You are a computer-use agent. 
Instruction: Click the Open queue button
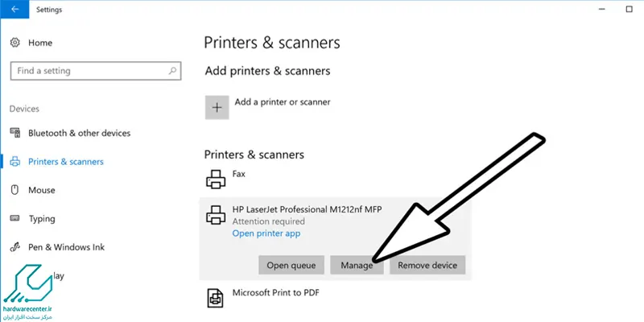coord(291,266)
